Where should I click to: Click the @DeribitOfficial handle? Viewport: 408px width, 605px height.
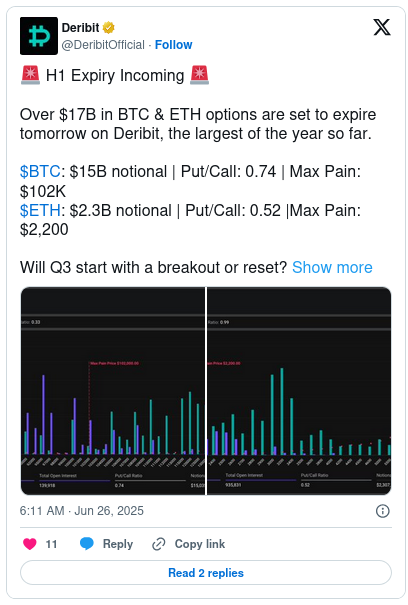pyautogui.click(x=103, y=45)
